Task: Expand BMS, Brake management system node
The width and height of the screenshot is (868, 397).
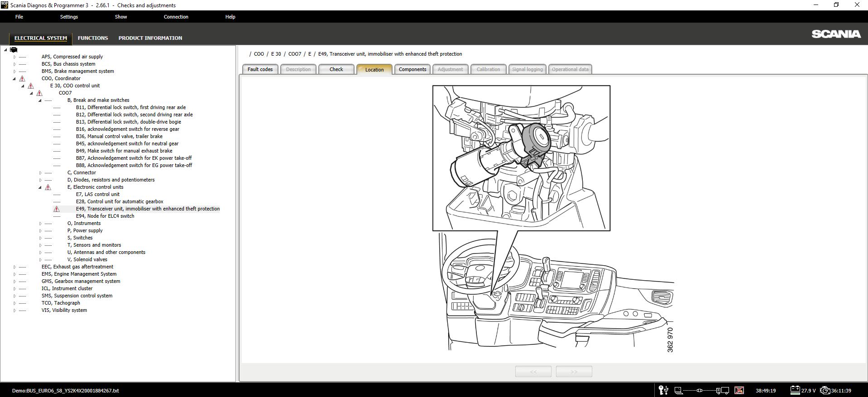Action: 14,72
